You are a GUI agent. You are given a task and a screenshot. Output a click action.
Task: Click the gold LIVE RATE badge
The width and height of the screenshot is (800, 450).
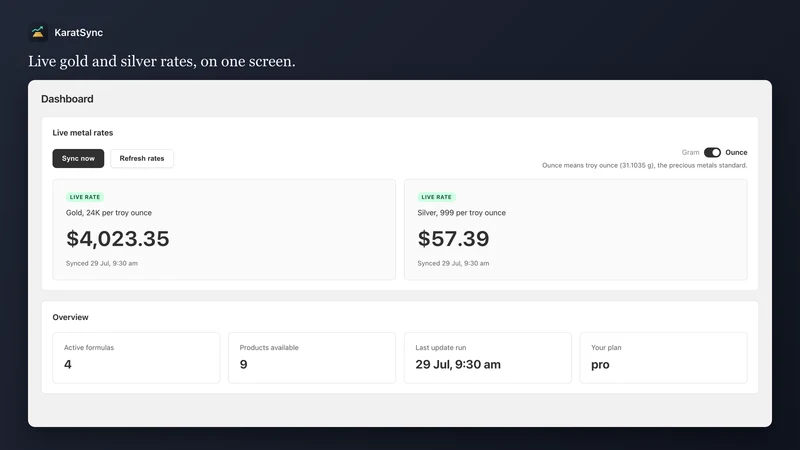tap(85, 197)
